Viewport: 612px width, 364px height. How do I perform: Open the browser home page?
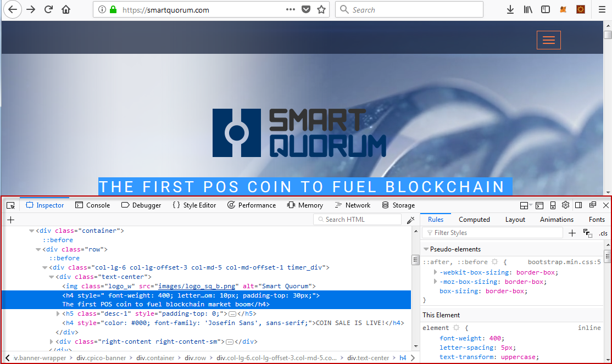(x=66, y=9)
